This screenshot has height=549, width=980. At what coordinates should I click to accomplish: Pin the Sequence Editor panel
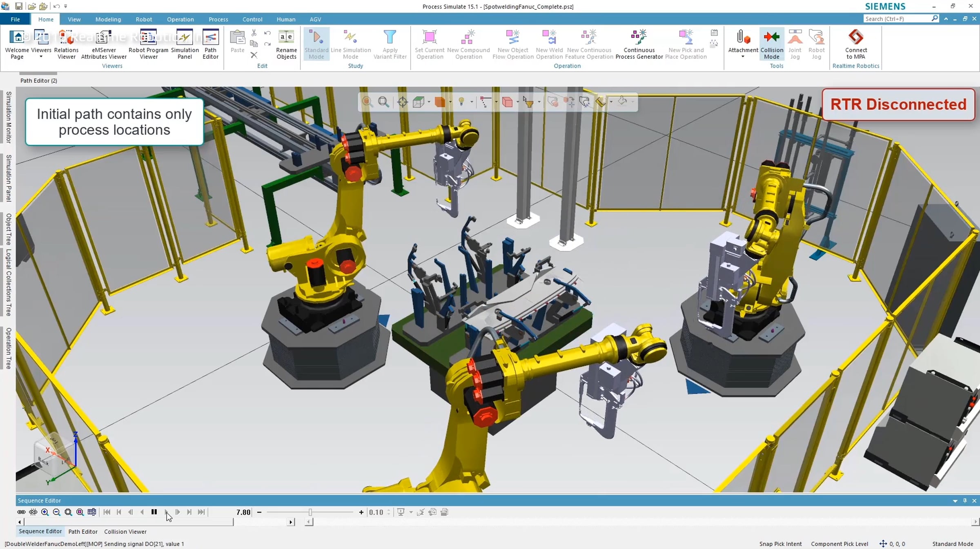pyautogui.click(x=965, y=500)
